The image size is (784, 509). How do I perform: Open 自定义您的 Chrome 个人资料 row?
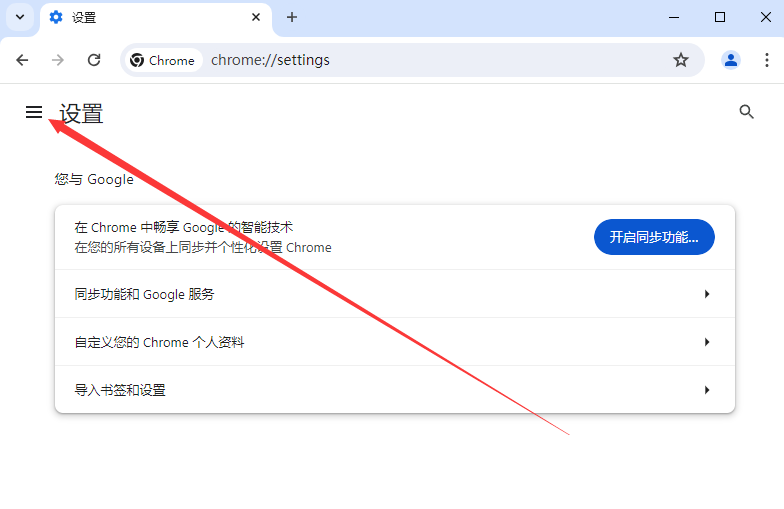click(x=394, y=342)
